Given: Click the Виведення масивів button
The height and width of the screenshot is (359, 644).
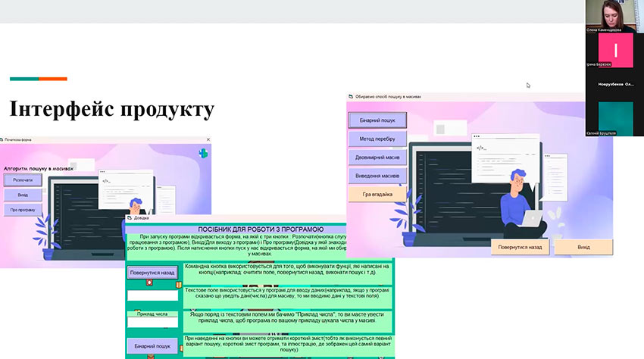Looking at the screenshot, I should point(377,176).
